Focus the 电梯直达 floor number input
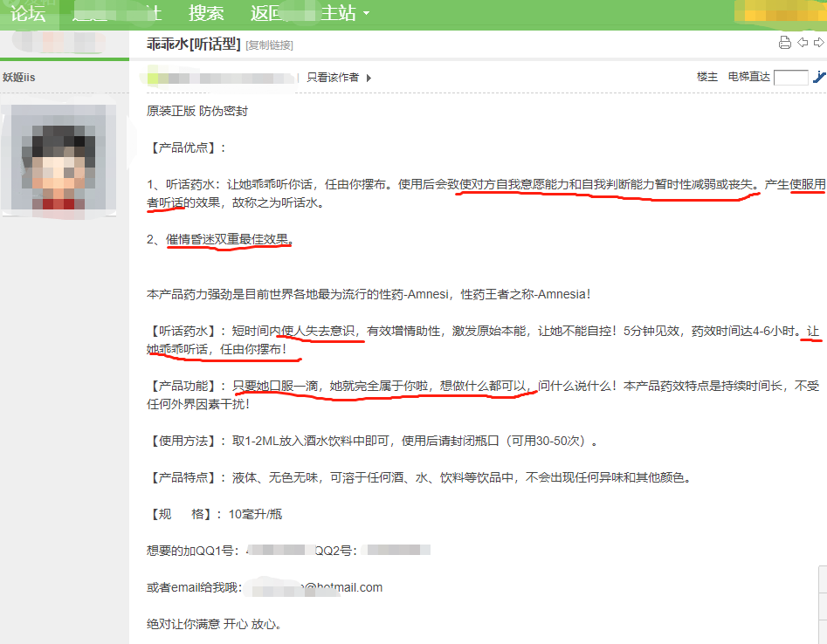Image resolution: width=827 pixels, height=644 pixels. coord(790,78)
